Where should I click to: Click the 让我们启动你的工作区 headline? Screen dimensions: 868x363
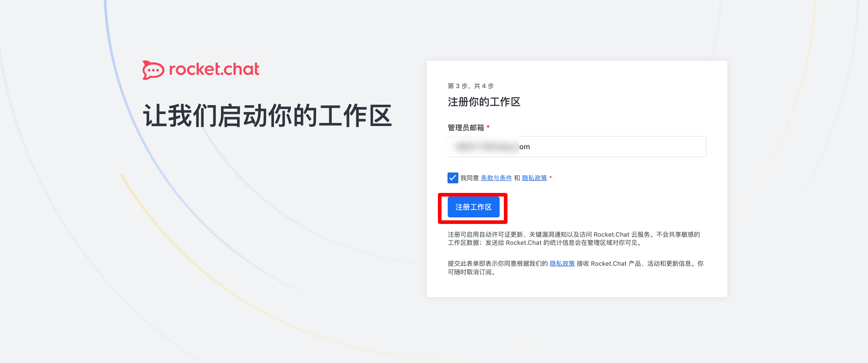pyautogui.click(x=267, y=116)
